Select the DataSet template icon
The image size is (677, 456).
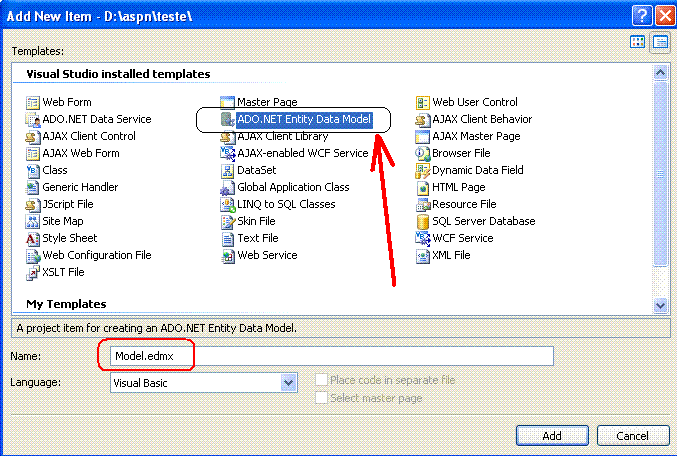click(228, 171)
